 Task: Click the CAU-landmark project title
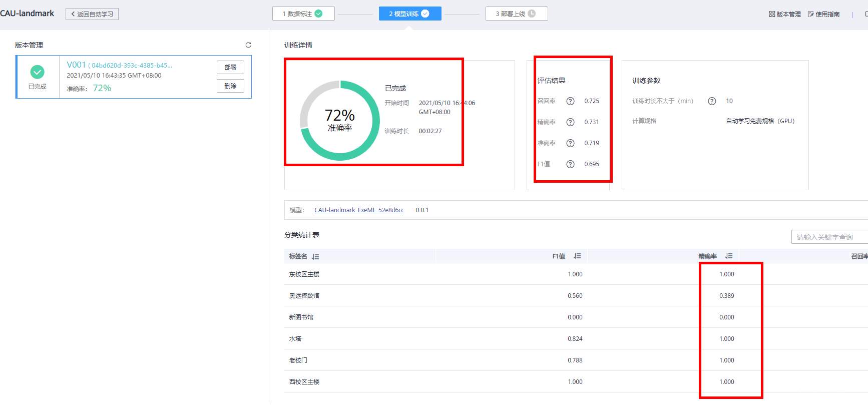(x=27, y=14)
